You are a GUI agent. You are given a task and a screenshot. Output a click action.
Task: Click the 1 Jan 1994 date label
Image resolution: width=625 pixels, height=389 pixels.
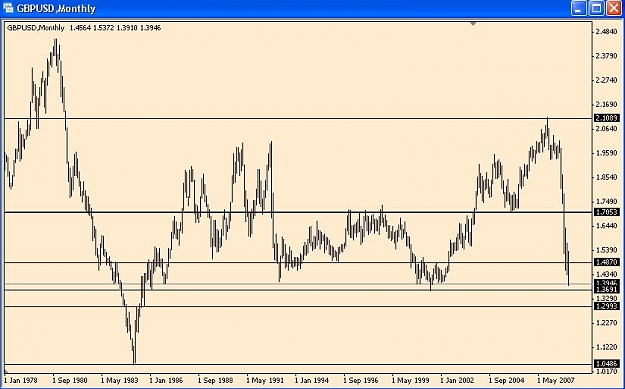coord(312,380)
